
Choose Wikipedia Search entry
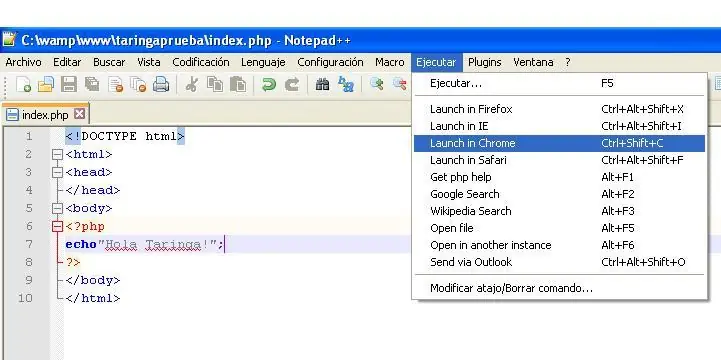[559, 211]
